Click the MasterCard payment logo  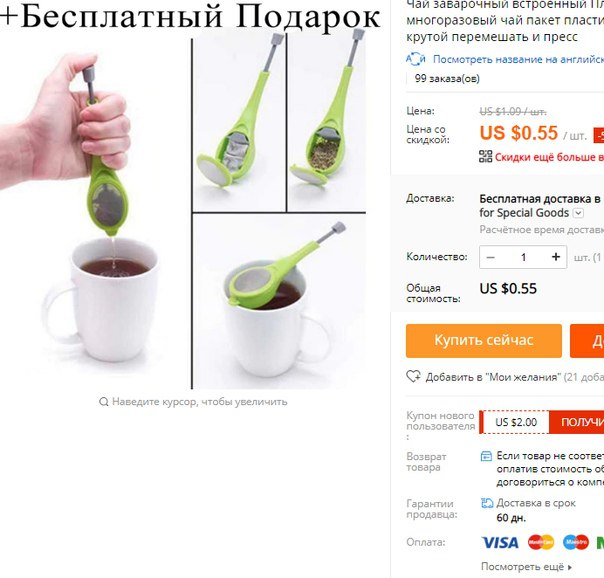541,543
